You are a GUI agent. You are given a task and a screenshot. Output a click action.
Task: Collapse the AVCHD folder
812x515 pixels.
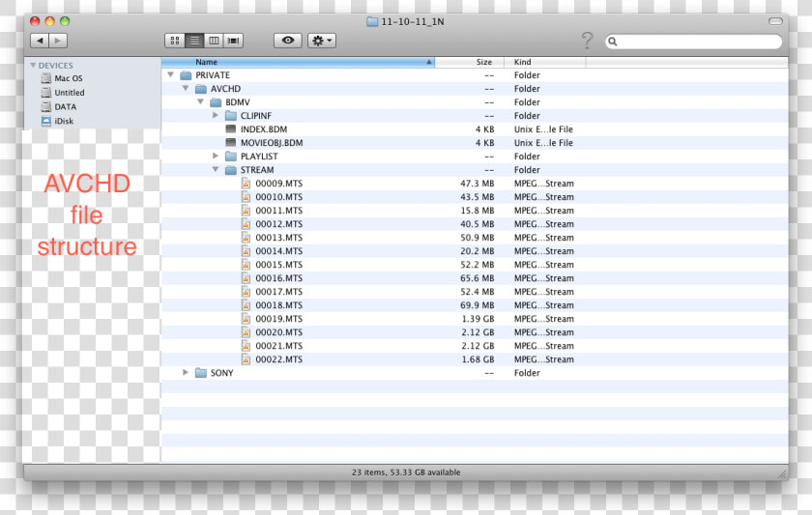[x=186, y=89]
